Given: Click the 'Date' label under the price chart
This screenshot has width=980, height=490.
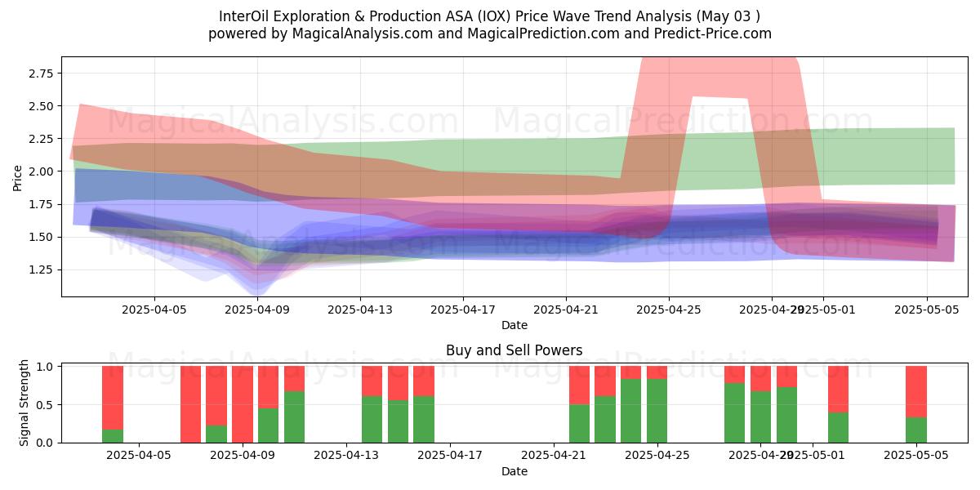Looking at the screenshot, I should (514, 325).
